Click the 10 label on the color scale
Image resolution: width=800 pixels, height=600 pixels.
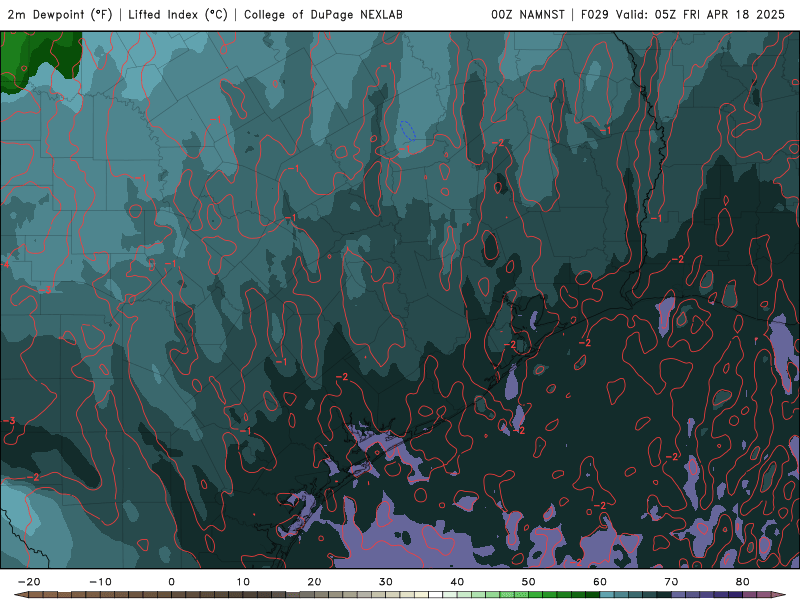pos(243,582)
